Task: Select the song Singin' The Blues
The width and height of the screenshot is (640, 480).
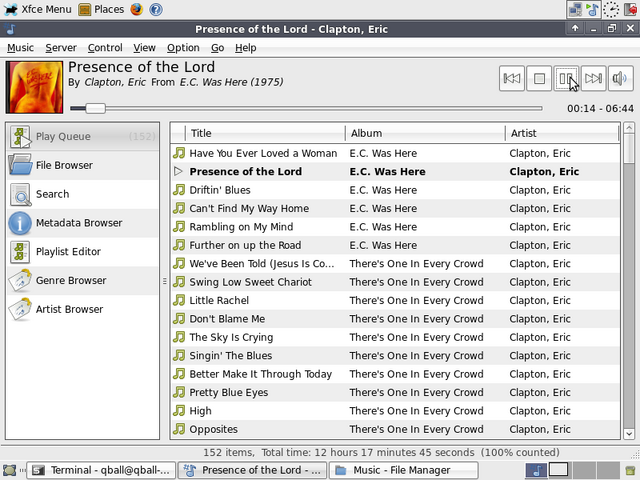Action: pos(395,356)
